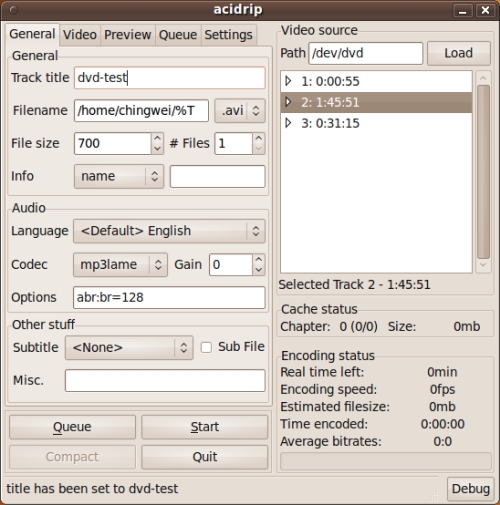
Task: Open the mp3lame Codec dropdown
Action: (x=120, y=265)
